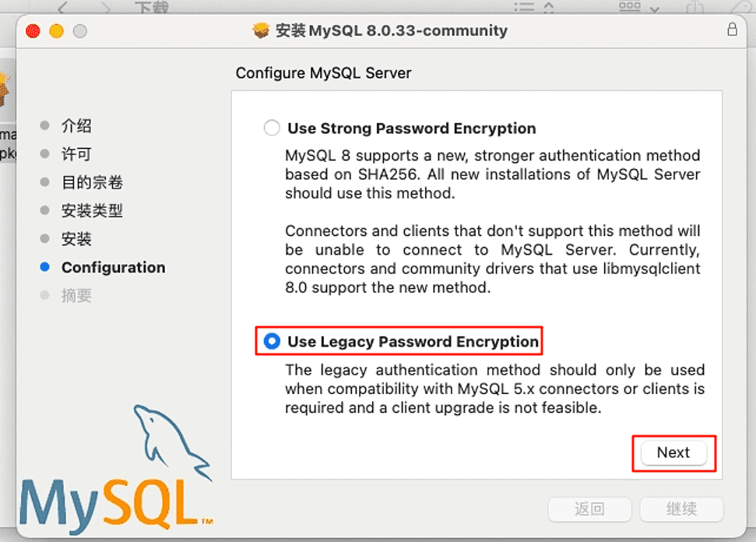
Task: Click the yellow minimize window button
Action: (x=56, y=31)
